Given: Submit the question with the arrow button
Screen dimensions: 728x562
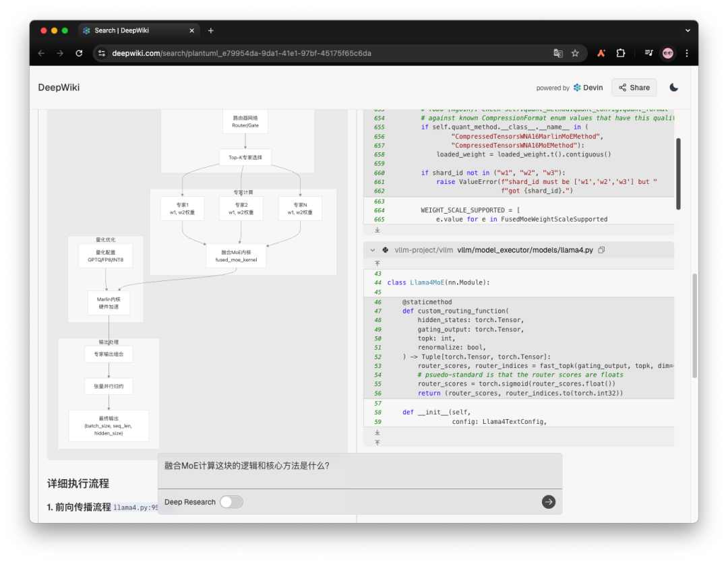Looking at the screenshot, I should (x=548, y=501).
